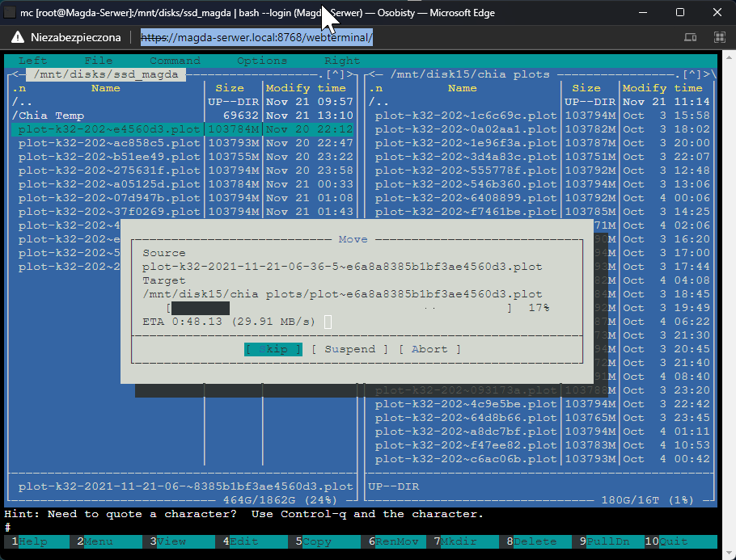Click the Move progress bar
The width and height of the screenshot is (736, 560).
point(339,308)
